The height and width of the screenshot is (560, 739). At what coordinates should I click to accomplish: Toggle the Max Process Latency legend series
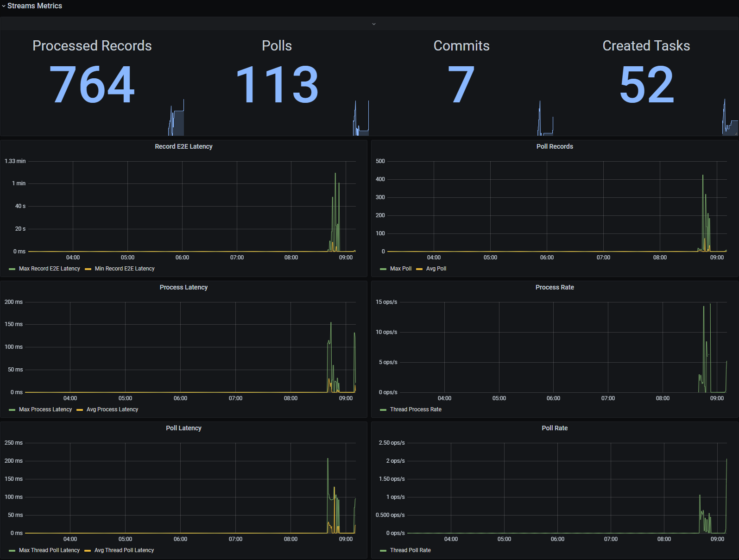coord(45,409)
